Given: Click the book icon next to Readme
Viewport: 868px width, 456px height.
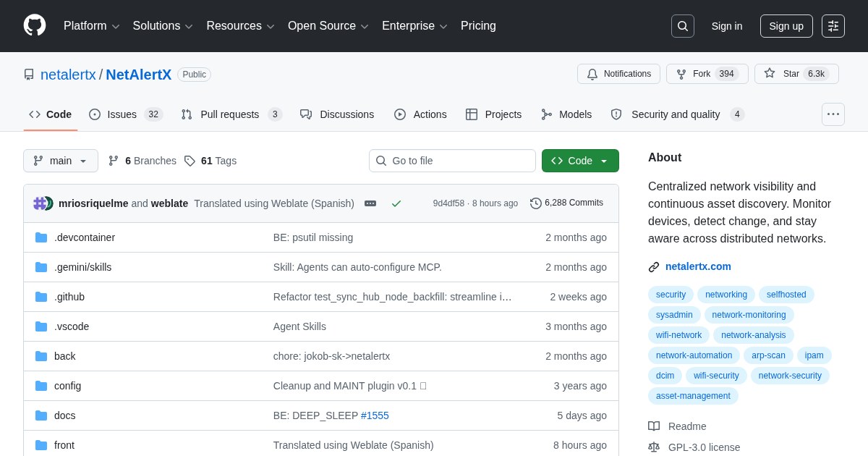Looking at the screenshot, I should (654, 426).
